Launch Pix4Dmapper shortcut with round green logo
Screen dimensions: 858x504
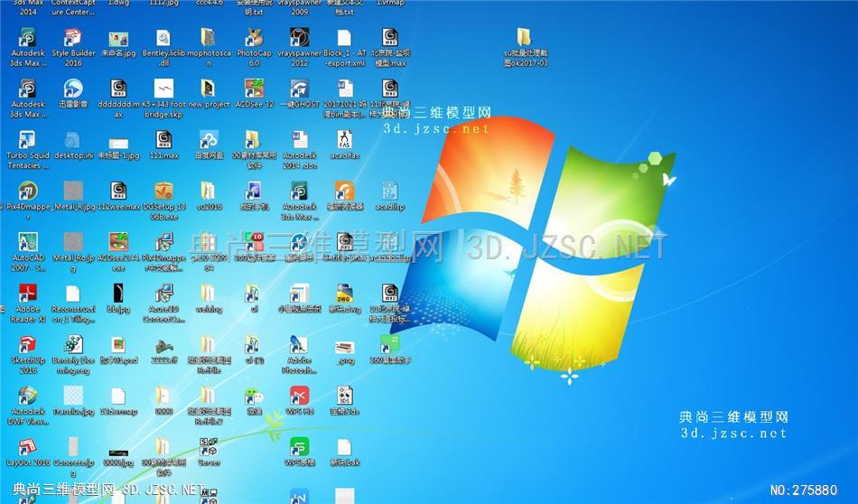coord(27,191)
